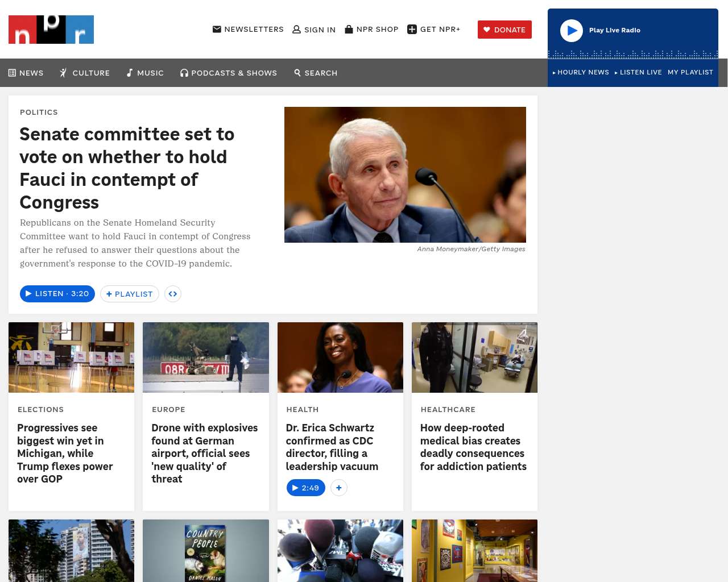
Task: Click the Fauci story summary paragraph
Action: [135, 243]
